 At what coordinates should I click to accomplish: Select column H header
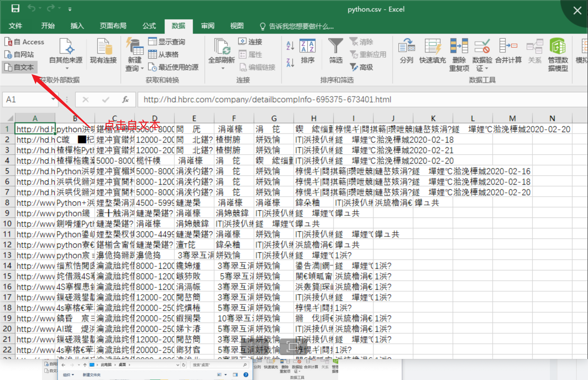click(314, 118)
